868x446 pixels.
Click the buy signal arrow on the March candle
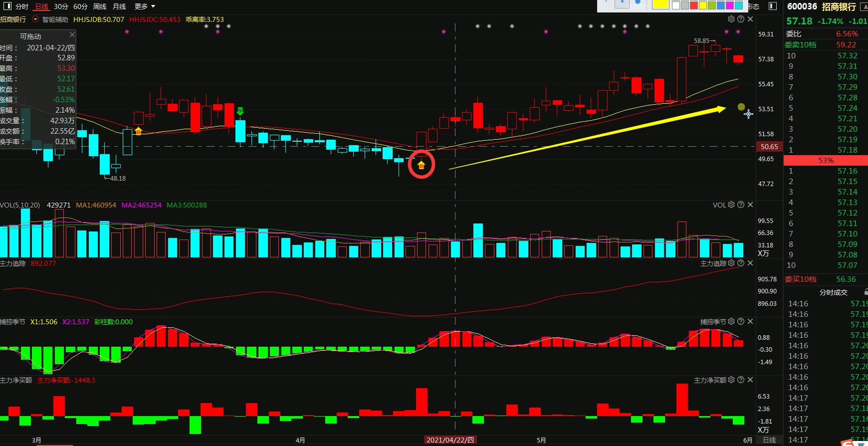tap(139, 131)
